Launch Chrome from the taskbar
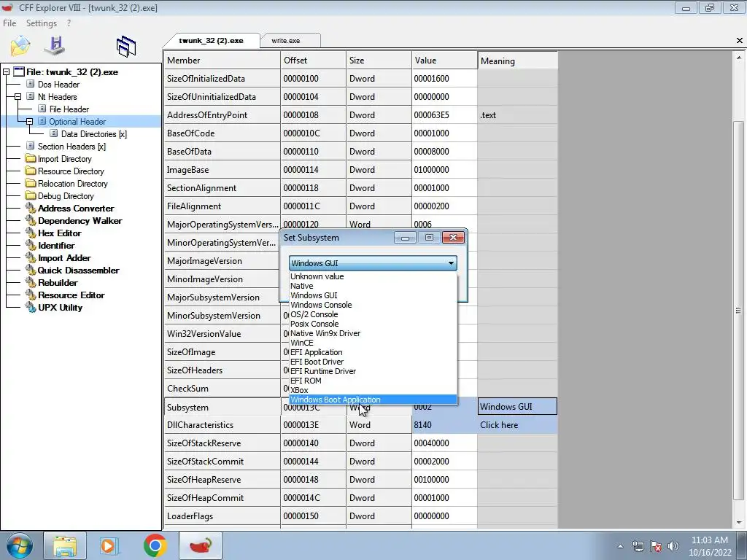Viewport: 747px width, 560px height. point(155,545)
